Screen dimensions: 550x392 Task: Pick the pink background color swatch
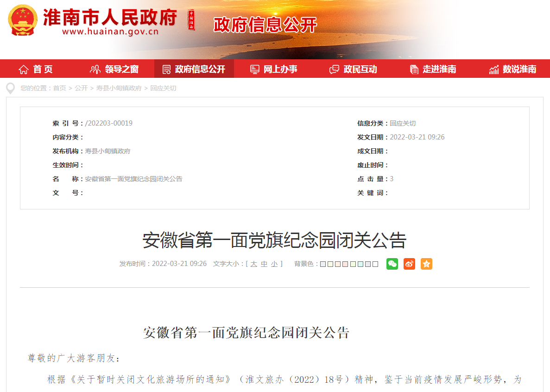(346, 264)
